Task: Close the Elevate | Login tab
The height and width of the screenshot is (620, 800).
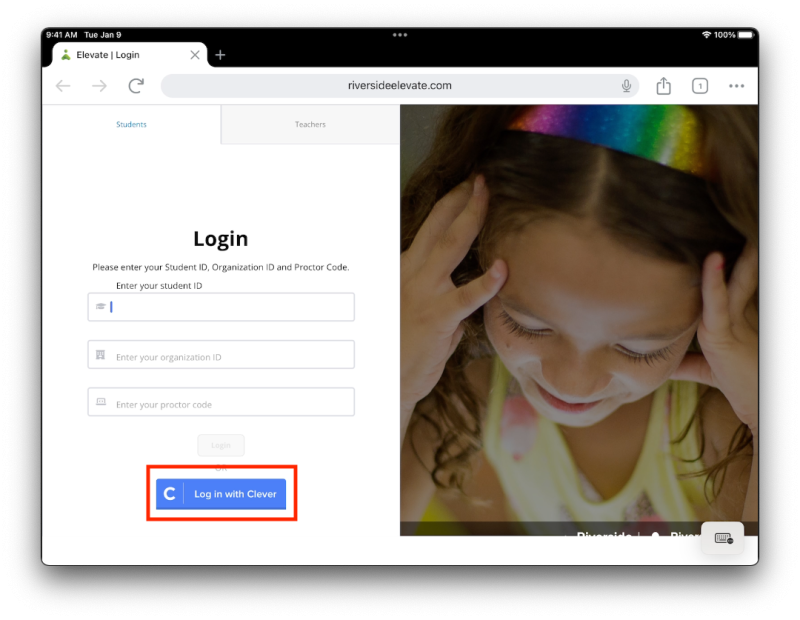Action: point(195,55)
